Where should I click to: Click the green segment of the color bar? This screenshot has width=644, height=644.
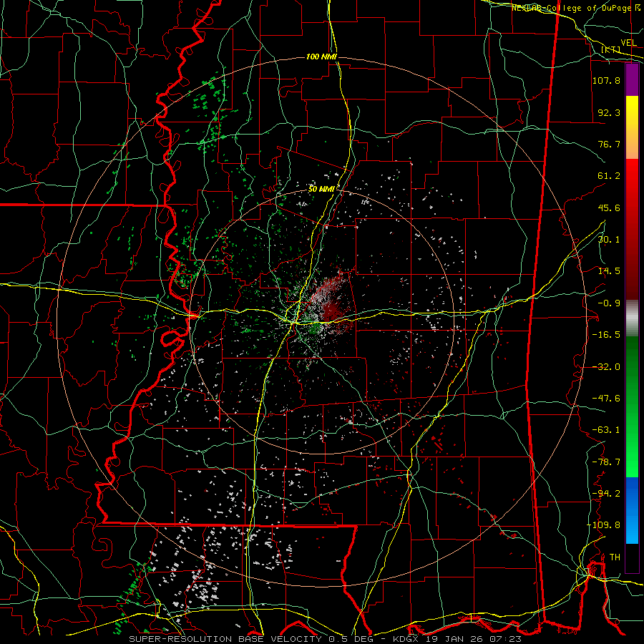632,406
